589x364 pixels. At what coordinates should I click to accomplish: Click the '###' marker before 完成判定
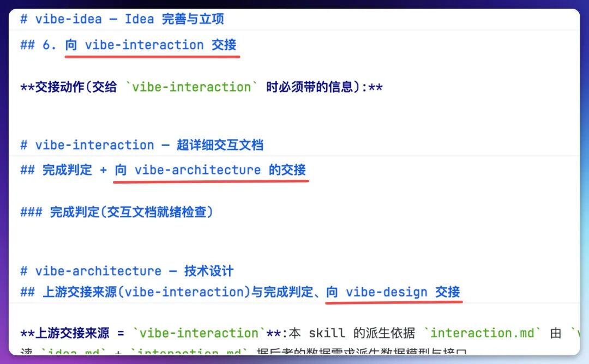[x=31, y=211]
